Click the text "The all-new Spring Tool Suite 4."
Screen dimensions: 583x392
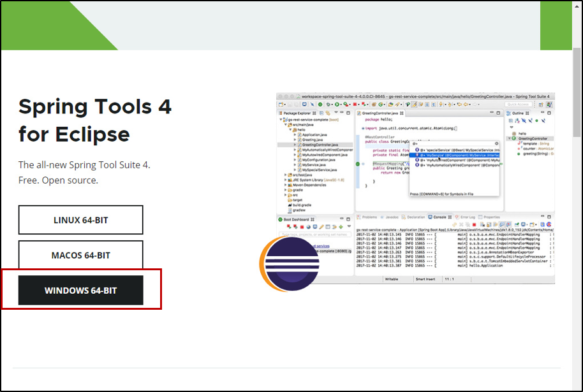pyautogui.click(x=84, y=164)
